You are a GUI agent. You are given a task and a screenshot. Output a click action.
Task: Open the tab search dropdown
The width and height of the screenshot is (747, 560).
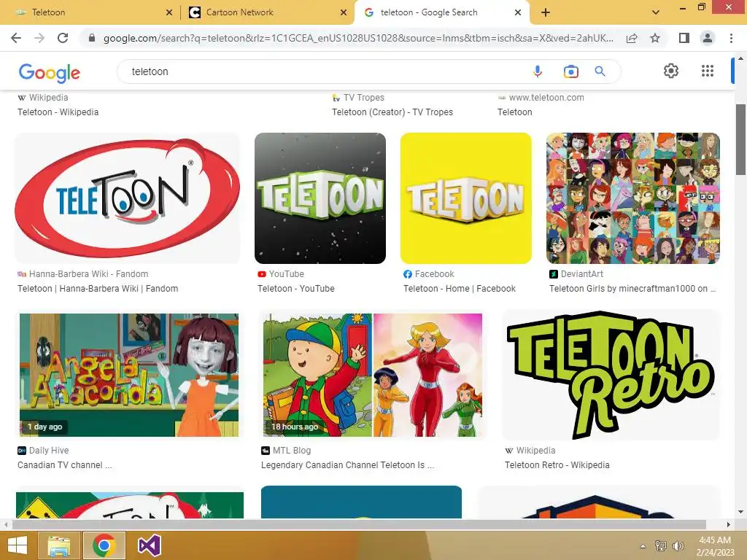coord(656,12)
